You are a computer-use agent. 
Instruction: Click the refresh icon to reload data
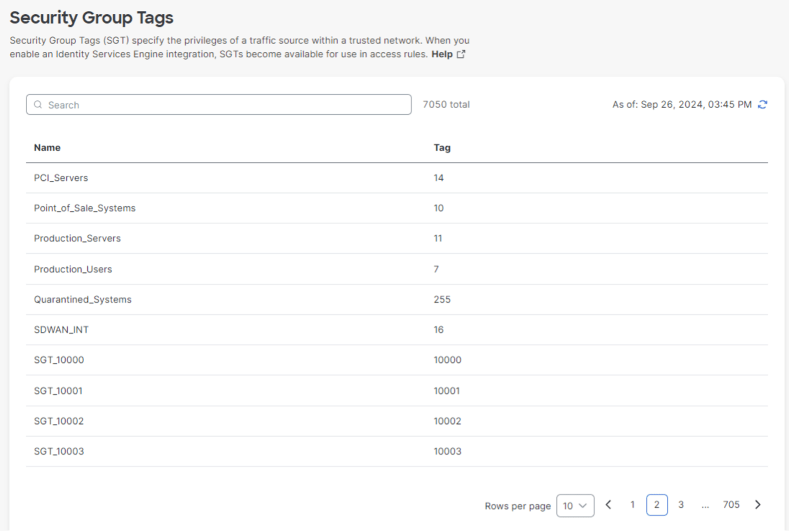763,104
